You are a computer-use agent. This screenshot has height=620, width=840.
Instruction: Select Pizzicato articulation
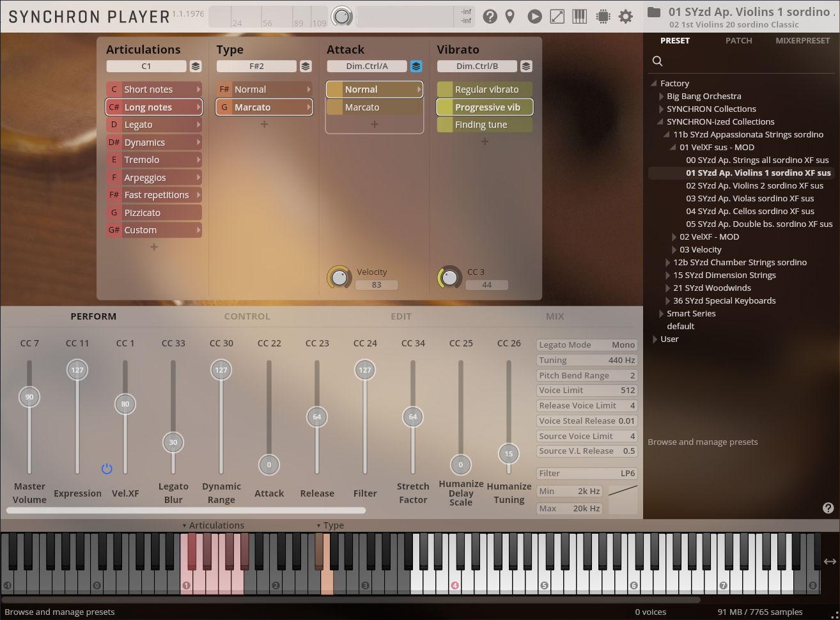click(x=154, y=213)
